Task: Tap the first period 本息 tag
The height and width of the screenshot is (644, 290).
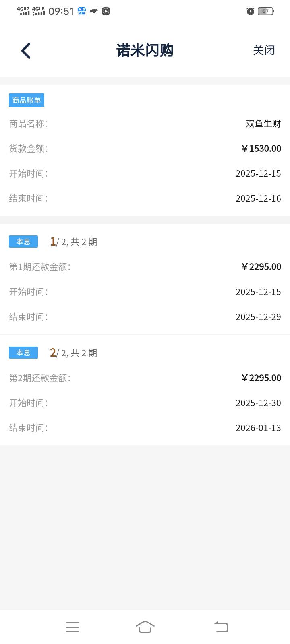Action: [23, 242]
